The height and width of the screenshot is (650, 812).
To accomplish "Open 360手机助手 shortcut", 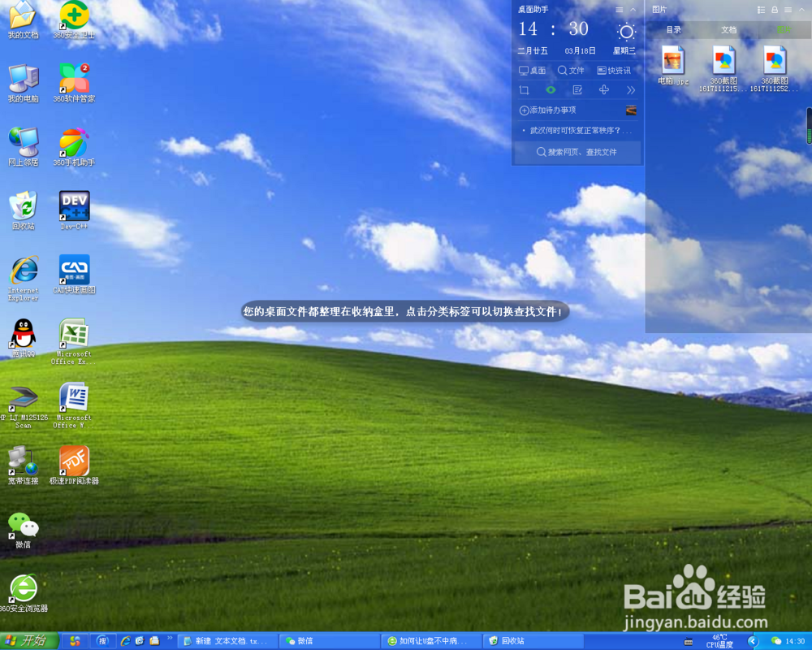I will pos(74,147).
